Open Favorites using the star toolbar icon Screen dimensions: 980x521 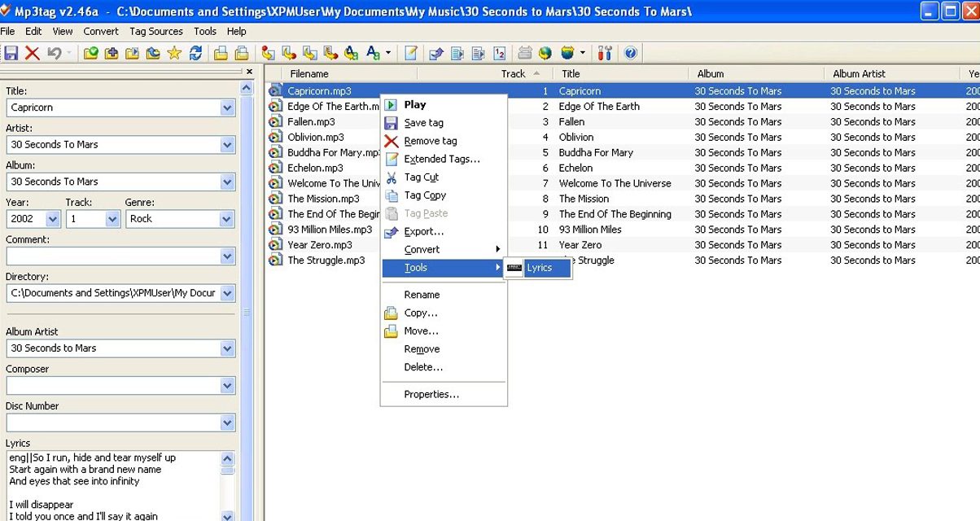pos(174,53)
